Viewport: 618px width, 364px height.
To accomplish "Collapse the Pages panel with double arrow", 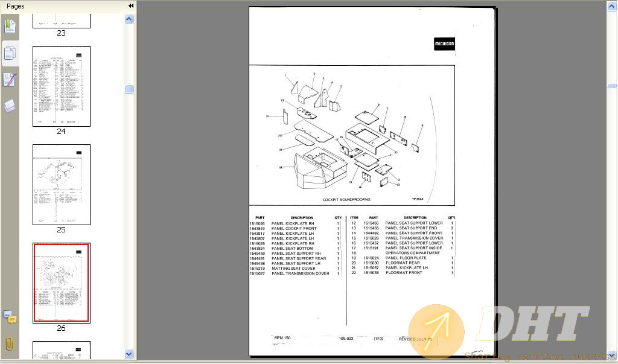I will (131, 6).
